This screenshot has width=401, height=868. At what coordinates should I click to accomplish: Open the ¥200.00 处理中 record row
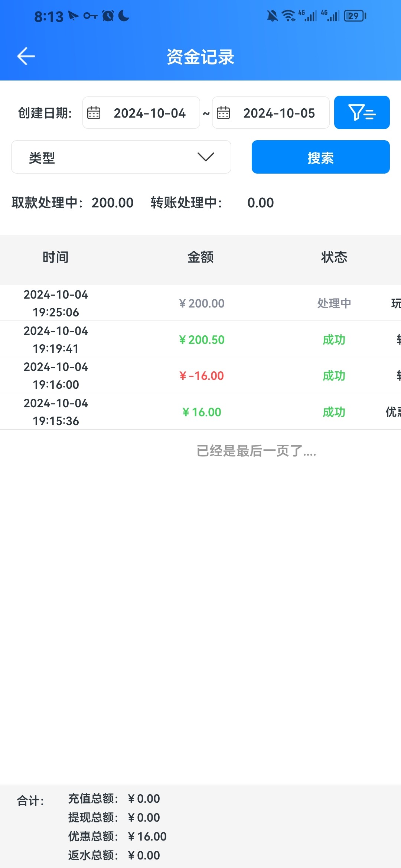(200, 303)
